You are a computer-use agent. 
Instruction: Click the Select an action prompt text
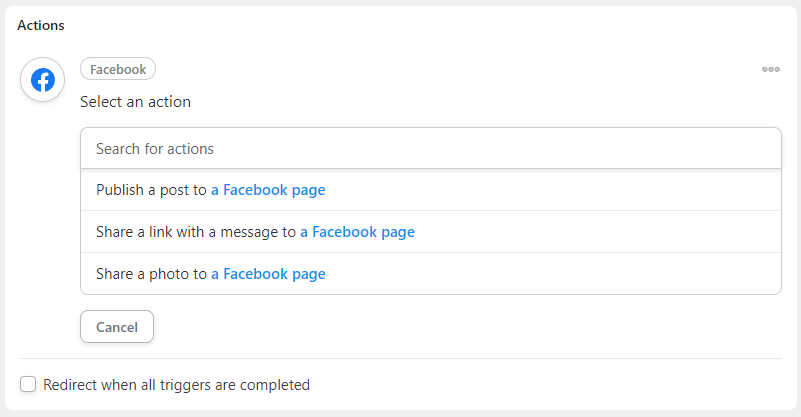(x=135, y=102)
